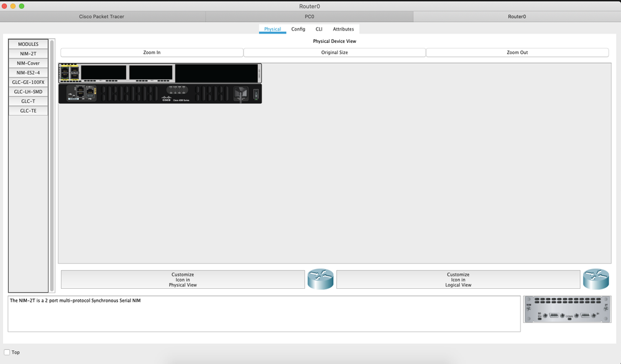Click the Zoom Out button
Viewport: 621px width, 364px height.
point(517,52)
